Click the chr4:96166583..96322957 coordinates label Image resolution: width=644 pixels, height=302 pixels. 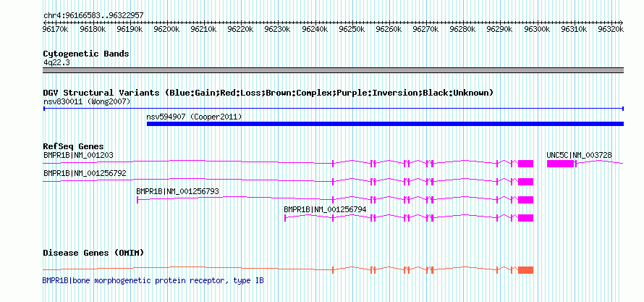coord(93,16)
